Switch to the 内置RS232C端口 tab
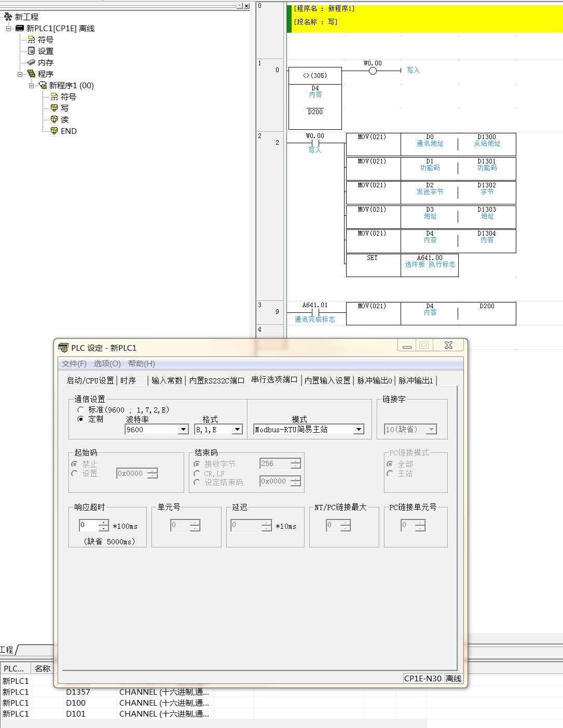This screenshot has height=728, width=563. tap(216, 380)
